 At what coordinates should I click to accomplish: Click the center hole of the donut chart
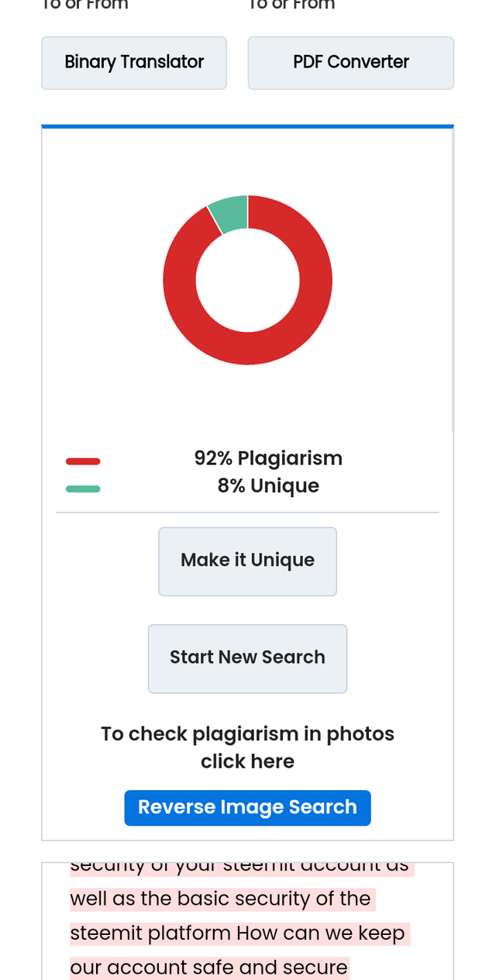(247, 280)
